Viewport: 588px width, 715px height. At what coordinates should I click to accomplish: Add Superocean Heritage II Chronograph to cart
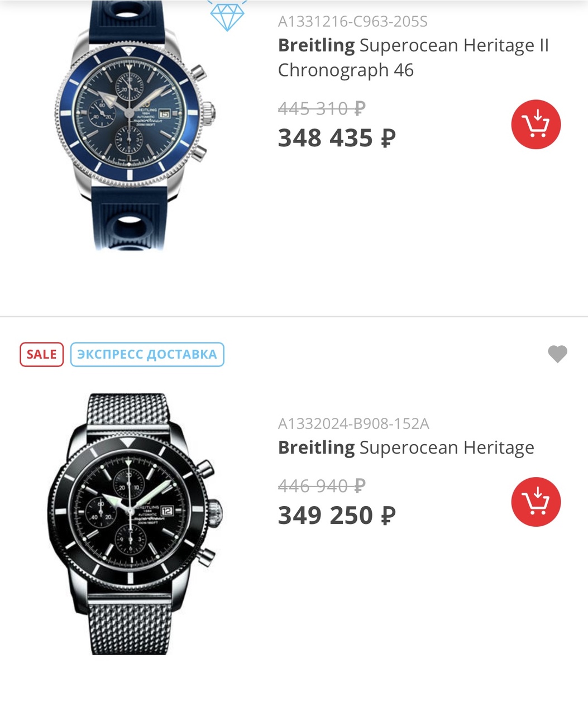(536, 125)
